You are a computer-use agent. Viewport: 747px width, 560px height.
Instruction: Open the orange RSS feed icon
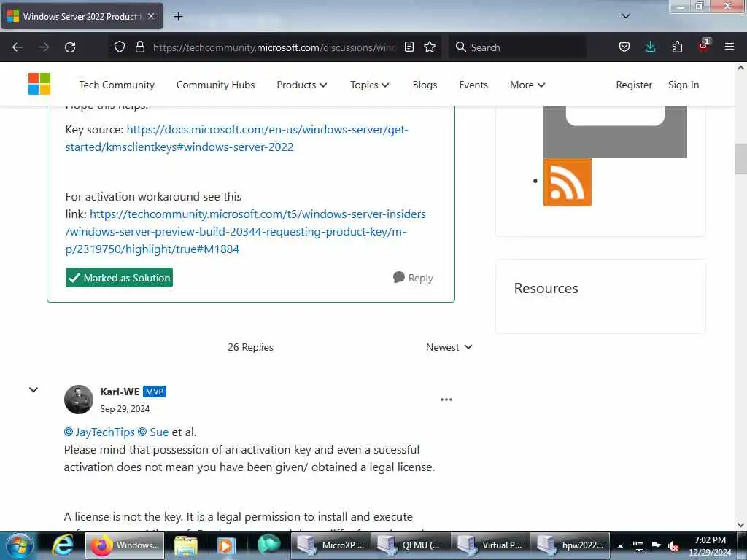[568, 182]
